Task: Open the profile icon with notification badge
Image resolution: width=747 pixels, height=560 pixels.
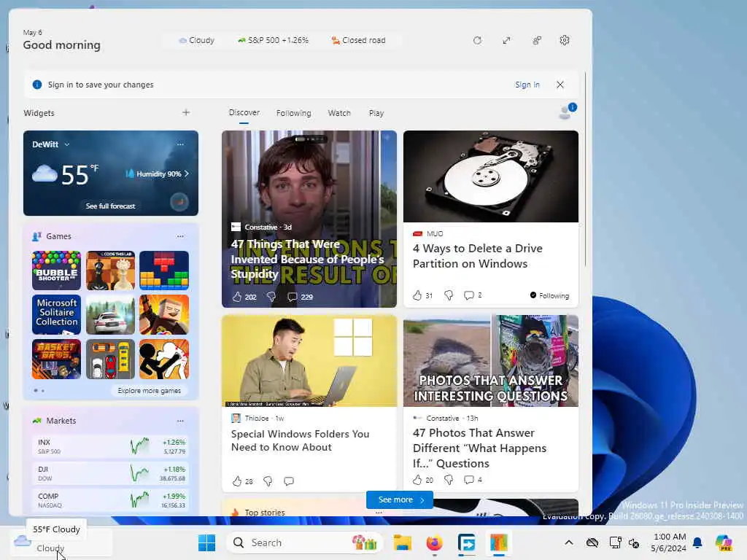Action: pyautogui.click(x=567, y=112)
